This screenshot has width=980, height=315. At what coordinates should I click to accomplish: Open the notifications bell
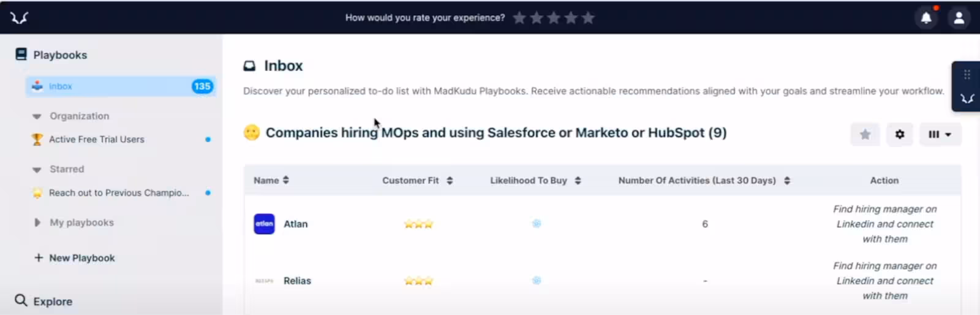pyautogui.click(x=926, y=18)
